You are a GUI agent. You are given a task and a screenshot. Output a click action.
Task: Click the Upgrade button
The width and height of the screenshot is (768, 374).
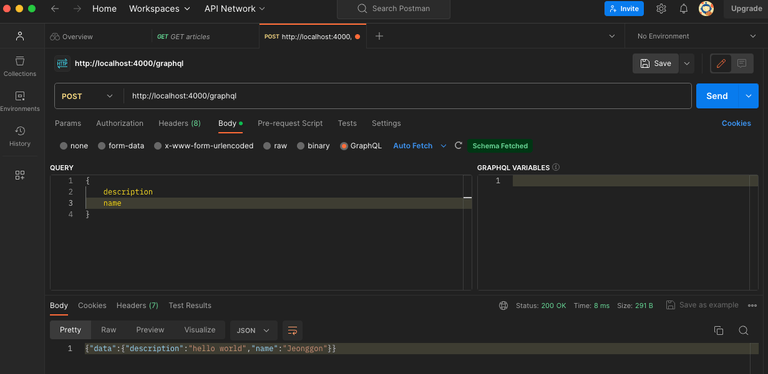746,9
